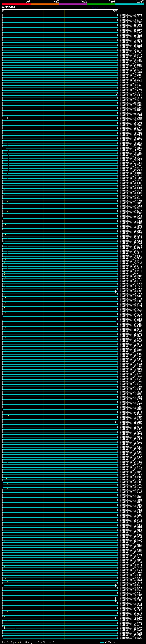This screenshot has width=146, height=644.
Task: Select the query name AV553496
Action: tap(8, 7)
